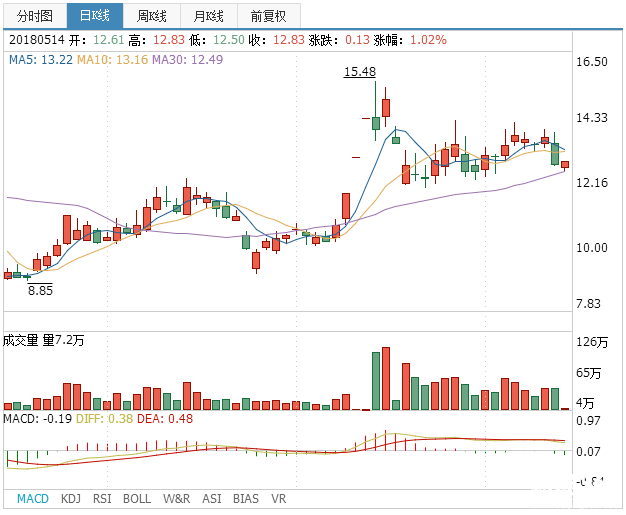
Task: Show the BIAS indicator
Action: tap(246, 499)
